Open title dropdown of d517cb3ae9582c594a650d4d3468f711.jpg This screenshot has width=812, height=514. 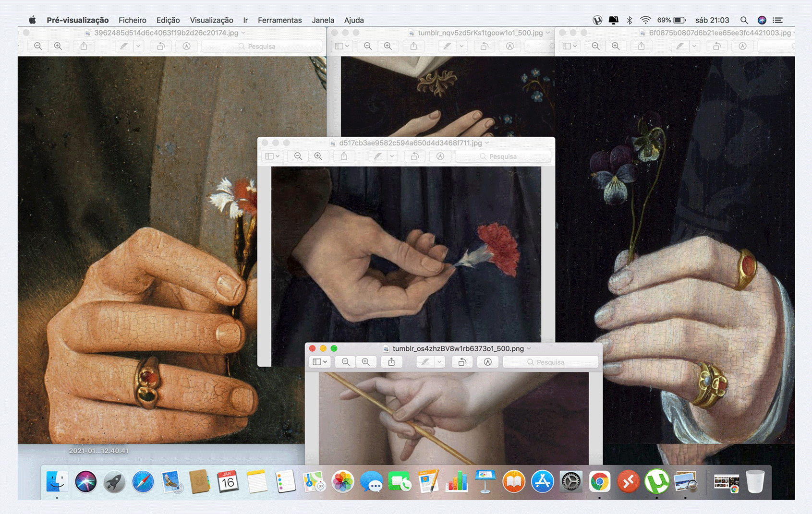(x=487, y=143)
